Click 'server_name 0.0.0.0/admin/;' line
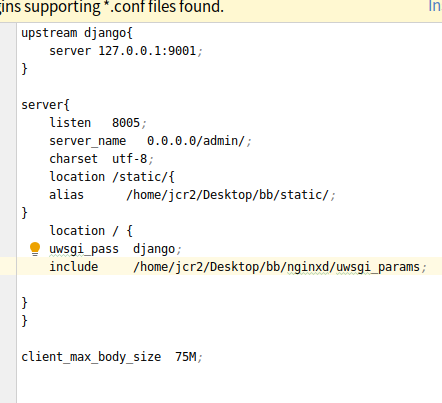 tap(150, 141)
